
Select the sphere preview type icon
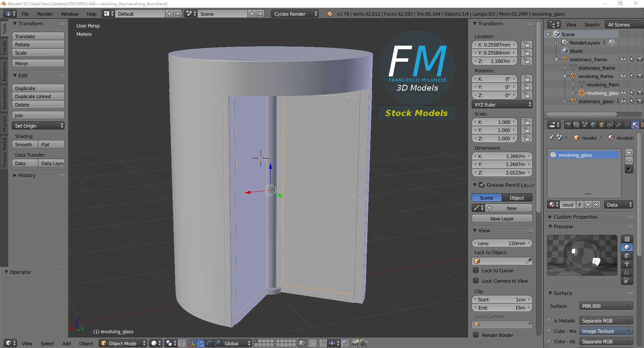(x=627, y=247)
